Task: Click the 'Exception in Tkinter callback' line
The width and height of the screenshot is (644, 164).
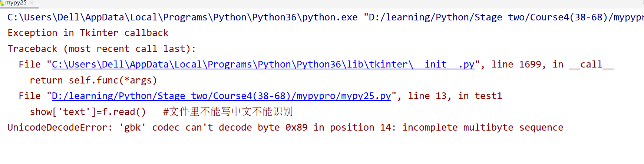Action: click(x=88, y=33)
